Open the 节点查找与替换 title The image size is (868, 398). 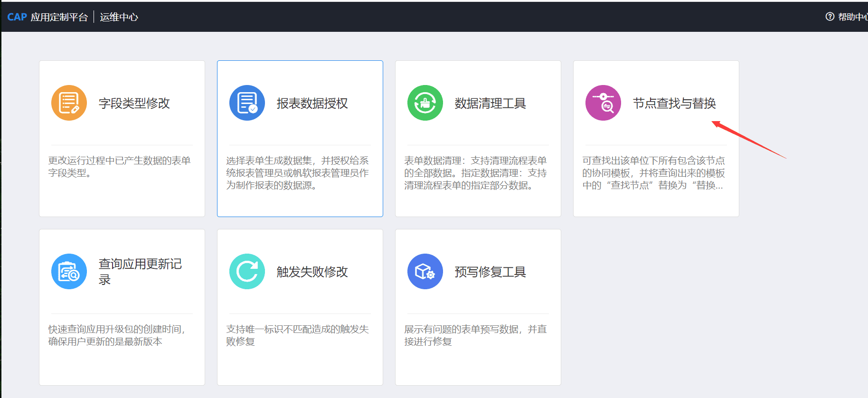coord(674,103)
